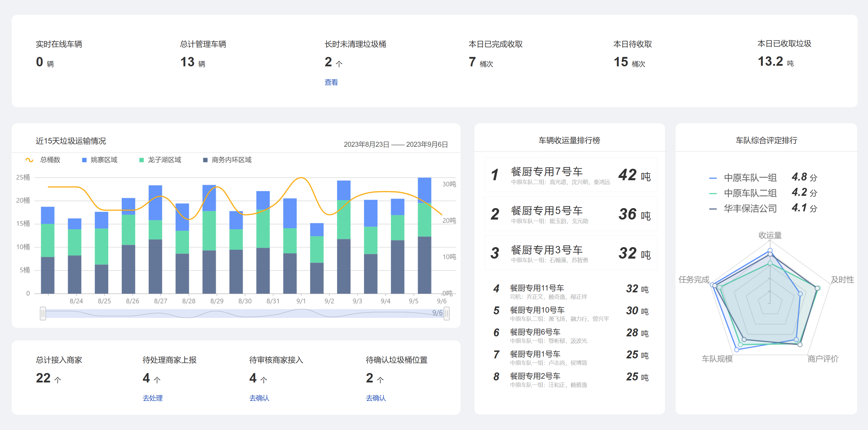Click 去处理 link for 待处理商家上报
Screen dimensions: 868x430
(x=152, y=398)
